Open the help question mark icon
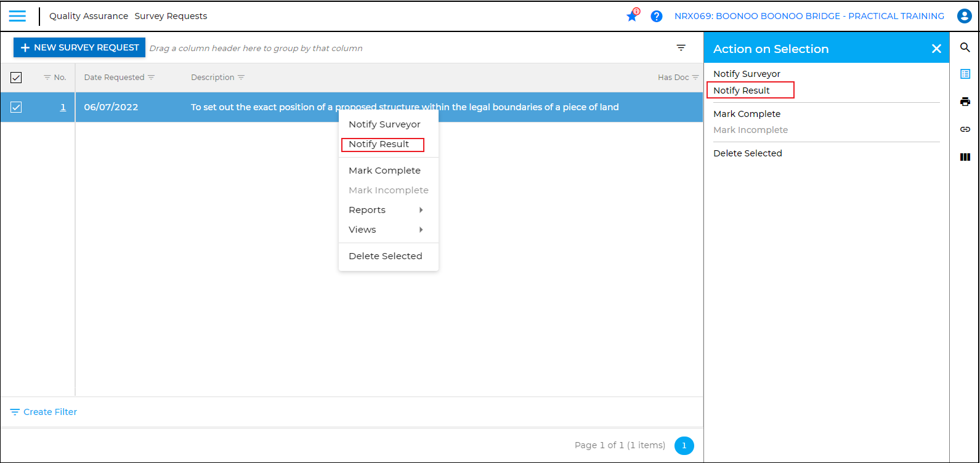 click(657, 17)
